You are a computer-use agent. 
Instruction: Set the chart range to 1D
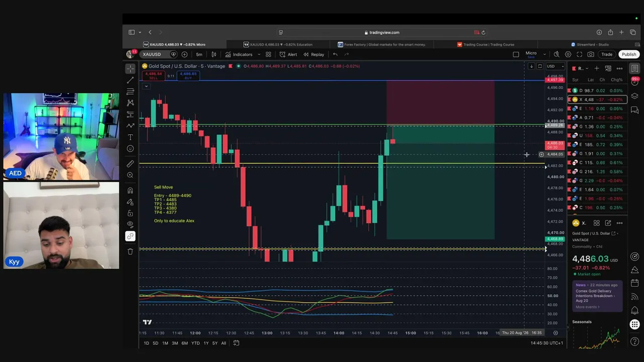point(146,343)
